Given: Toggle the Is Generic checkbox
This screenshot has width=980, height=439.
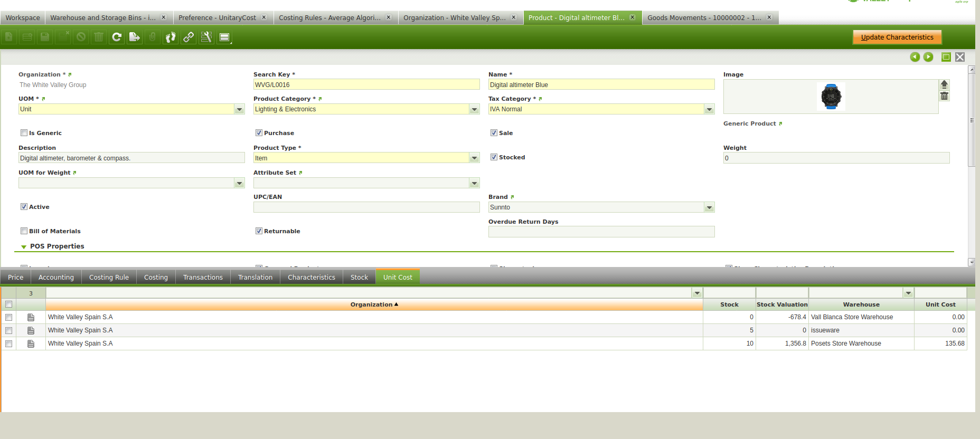Looking at the screenshot, I should coord(24,133).
